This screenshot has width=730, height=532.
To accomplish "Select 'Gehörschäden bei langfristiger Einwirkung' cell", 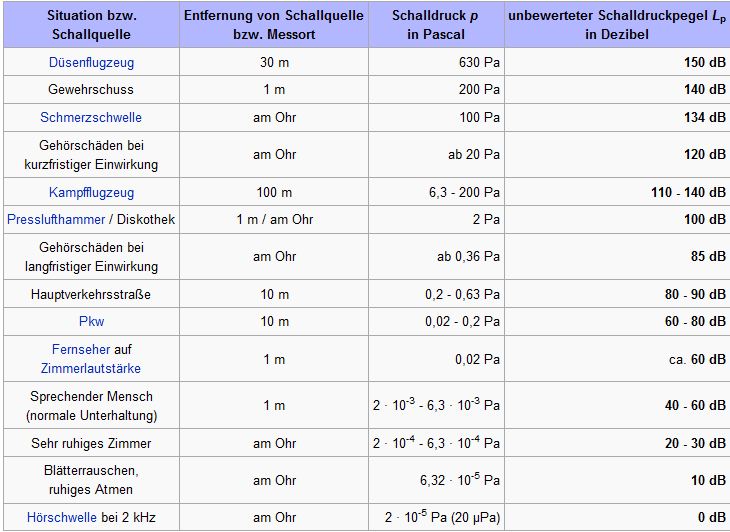I will coord(91,256).
